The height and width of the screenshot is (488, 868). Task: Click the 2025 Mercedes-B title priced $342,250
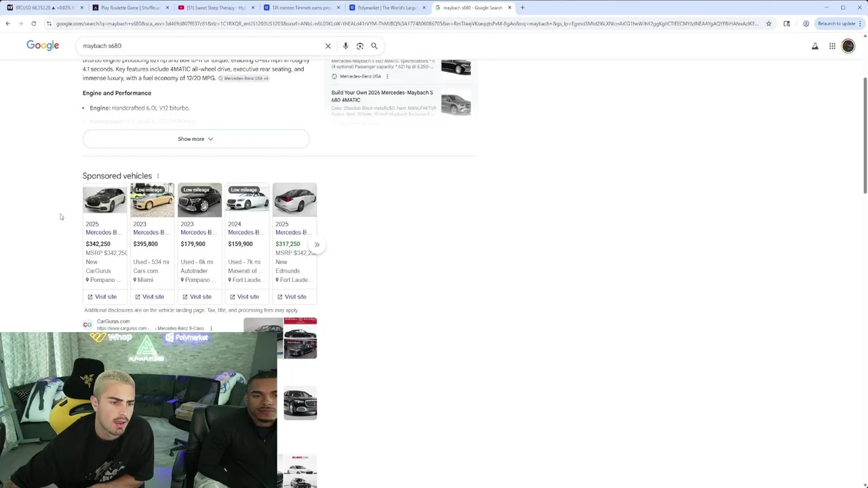click(103, 228)
